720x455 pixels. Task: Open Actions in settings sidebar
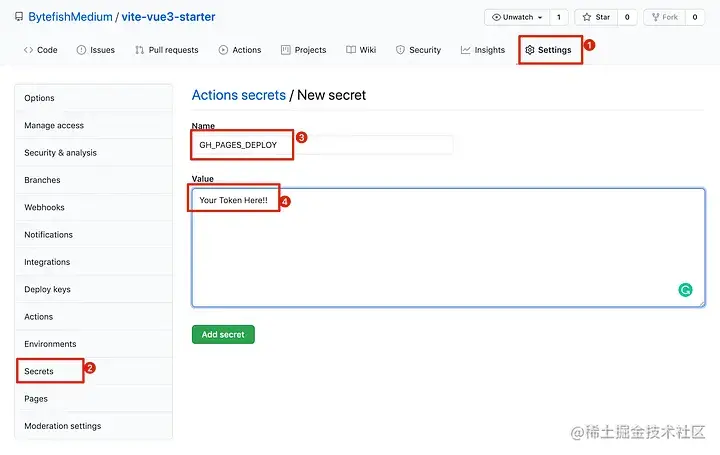tap(94, 316)
